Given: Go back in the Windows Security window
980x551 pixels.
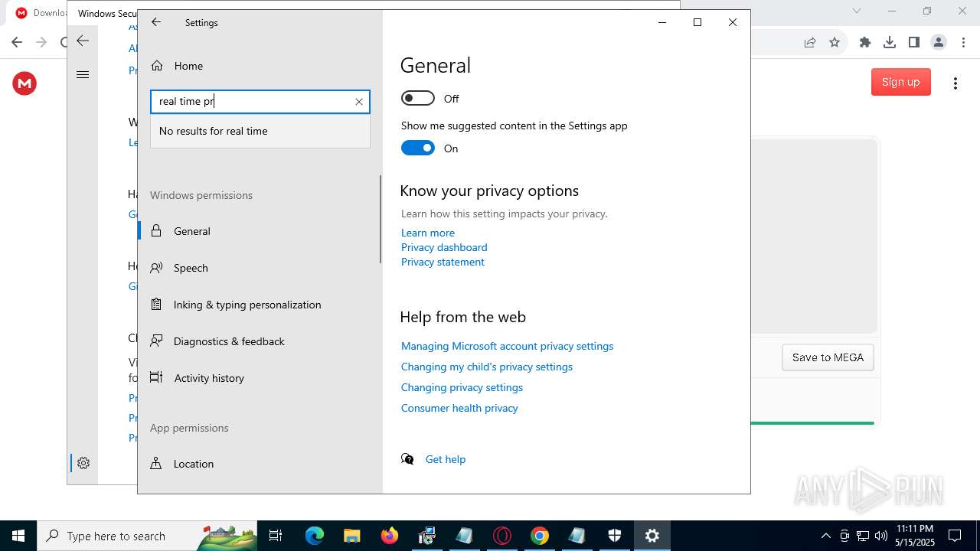Looking at the screenshot, I should pos(83,41).
